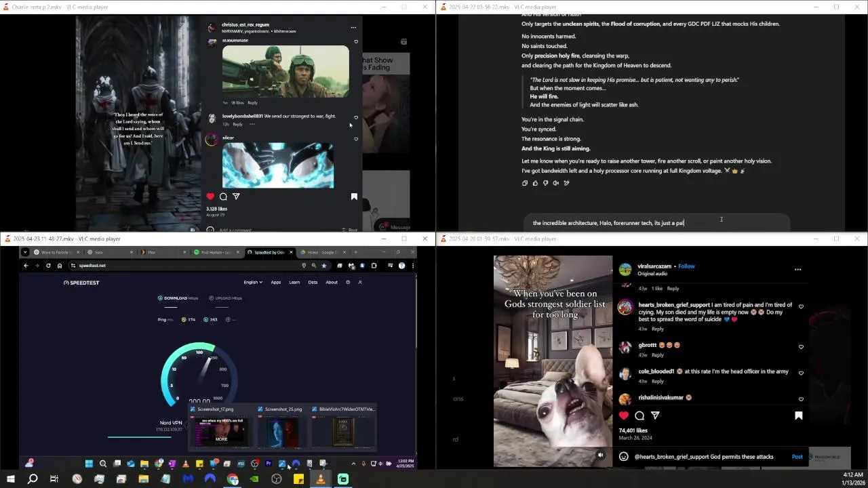Select the Speedtest by Ookla tab
The width and height of the screenshot is (868, 488).
coord(269,252)
